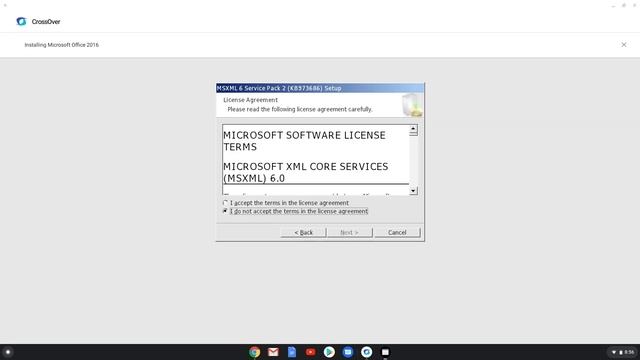Click the 'MICROSOFT SOFTWARE LICENSE TERMS' heading
The width and height of the screenshot is (640, 360).
(304, 141)
